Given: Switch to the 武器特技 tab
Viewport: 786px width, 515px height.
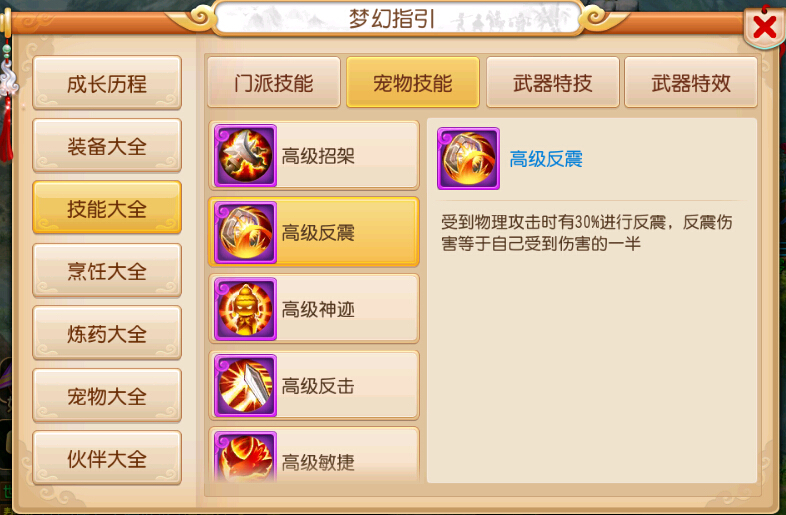Looking at the screenshot, I should tap(552, 82).
